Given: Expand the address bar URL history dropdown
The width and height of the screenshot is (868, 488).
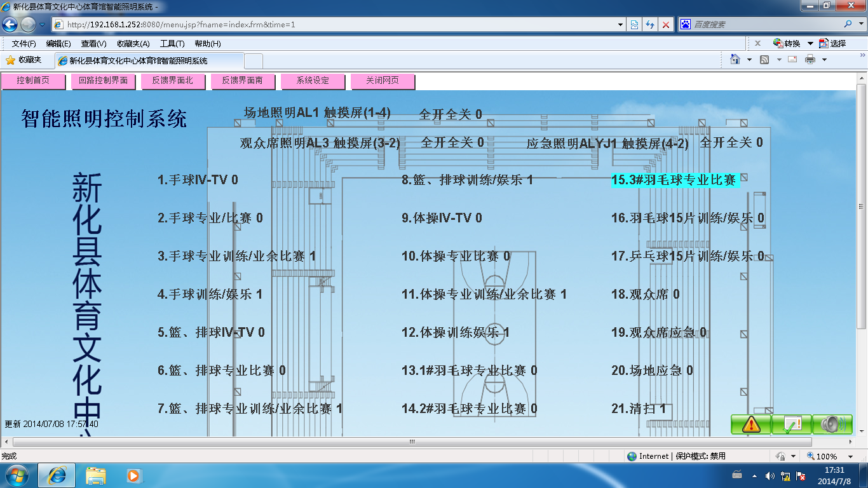Looking at the screenshot, I should click(x=621, y=25).
